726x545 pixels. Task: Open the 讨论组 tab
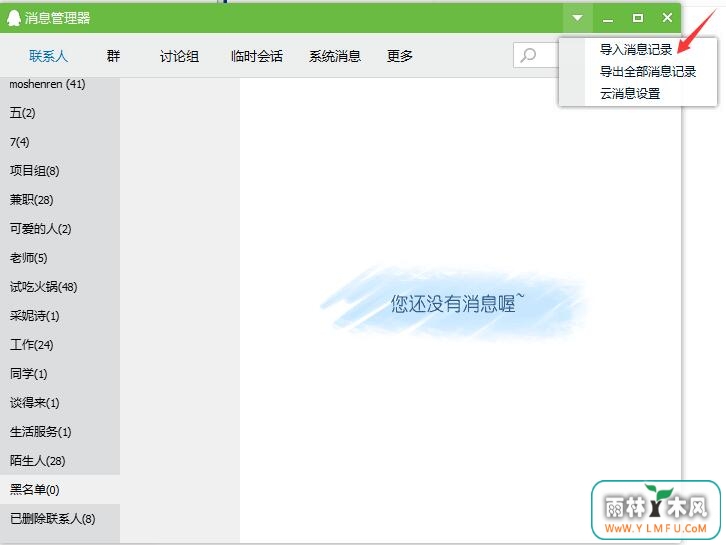click(179, 56)
